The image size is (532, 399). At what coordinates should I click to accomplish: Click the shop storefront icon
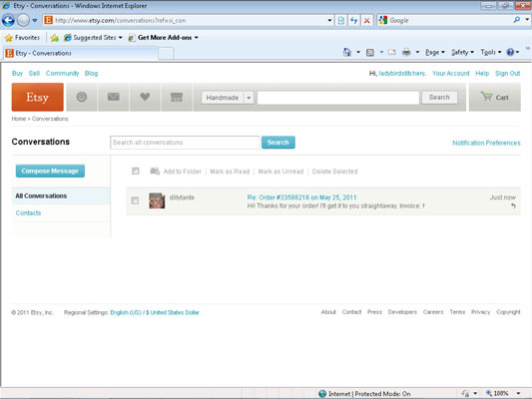click(177, 98)
